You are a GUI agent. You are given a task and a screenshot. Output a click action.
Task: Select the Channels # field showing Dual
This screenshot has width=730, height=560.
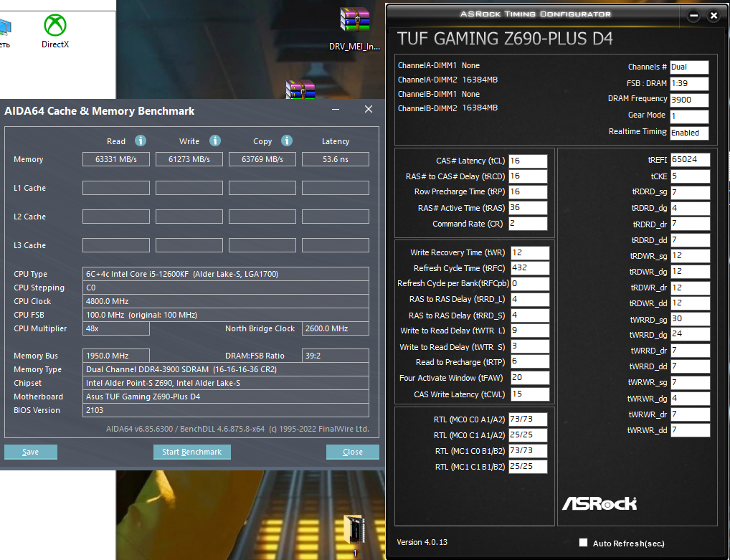click(689, 67)
